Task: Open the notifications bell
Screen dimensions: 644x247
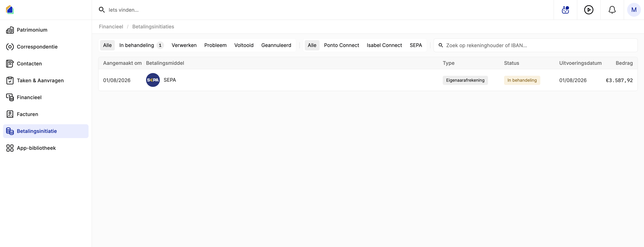Action: pos(612,10)
